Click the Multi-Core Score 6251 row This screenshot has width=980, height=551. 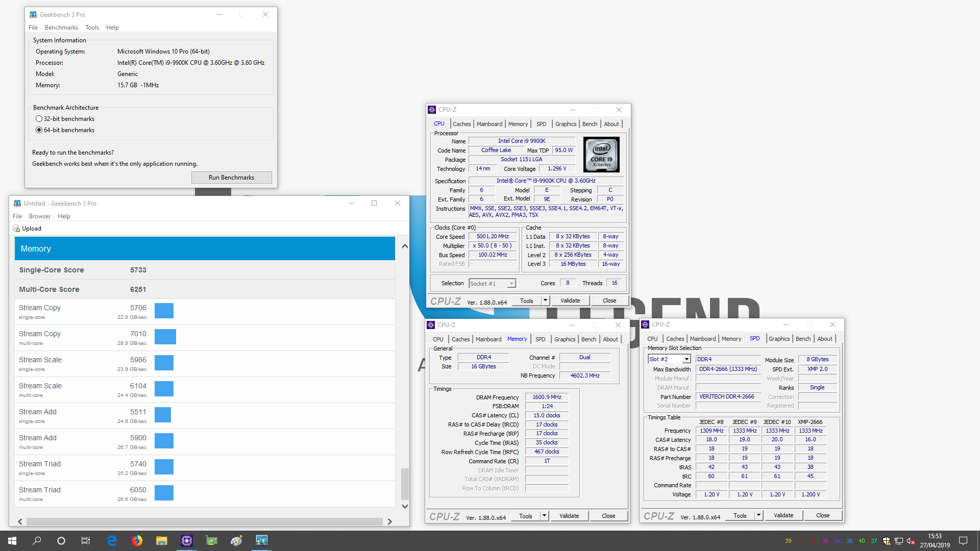(x=205, y=289)
